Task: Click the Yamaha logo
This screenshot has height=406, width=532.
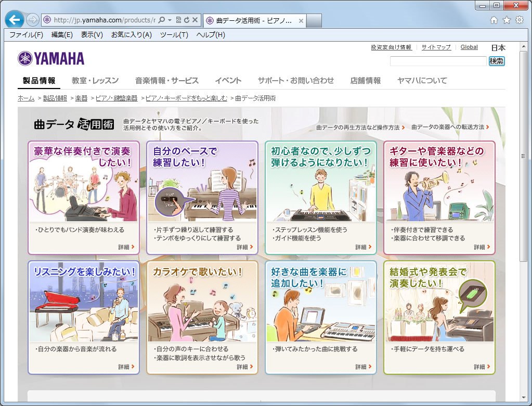Action: tap(51, 58)
